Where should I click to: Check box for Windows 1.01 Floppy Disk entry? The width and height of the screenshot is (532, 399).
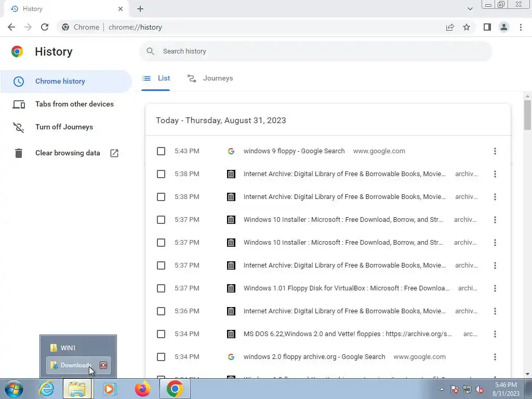[x=161, y=288]
